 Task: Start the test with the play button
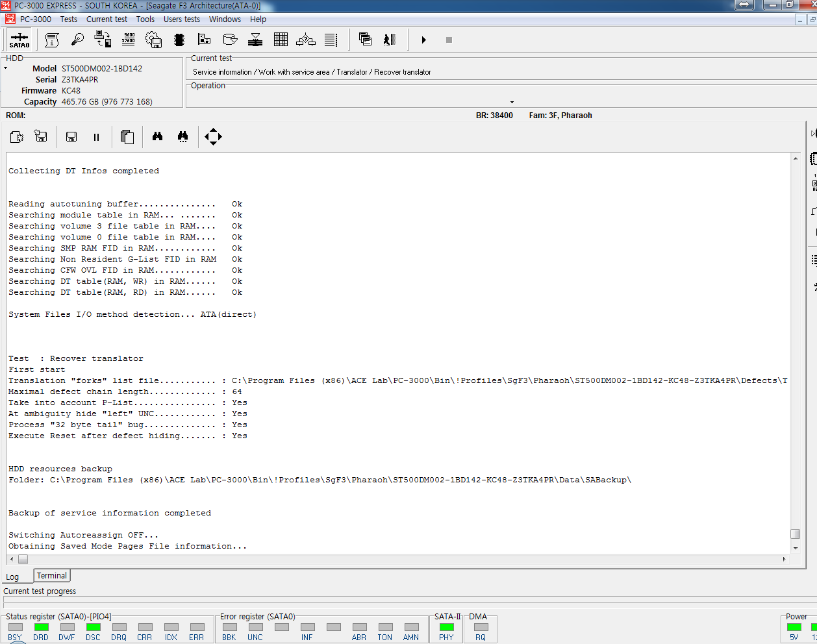pos(423,40)
